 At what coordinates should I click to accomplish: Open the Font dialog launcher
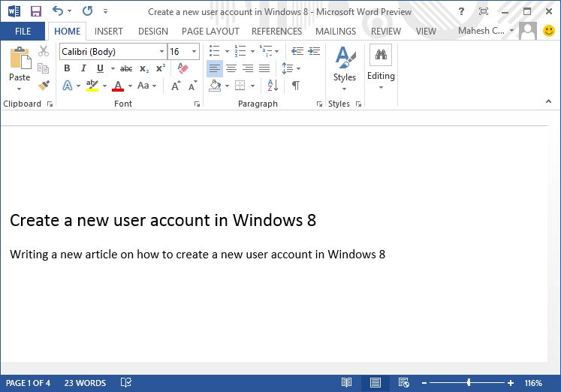click(197, 104)
